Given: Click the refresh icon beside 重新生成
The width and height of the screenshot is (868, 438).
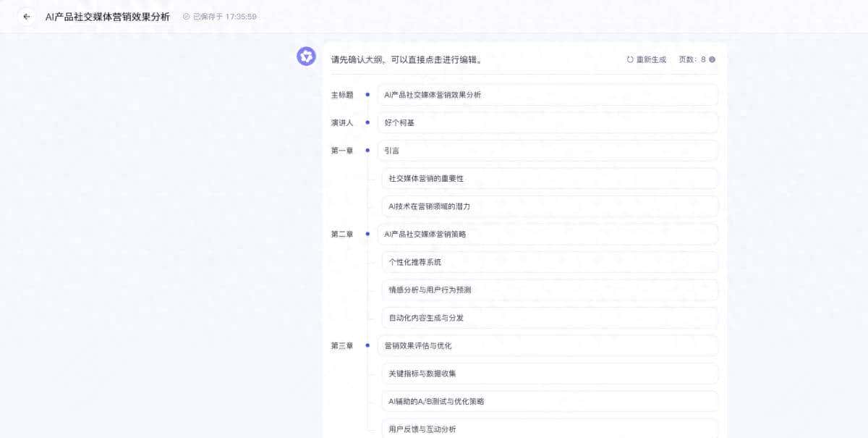Looking at the screenshot, I should click(x=629, y=59).
